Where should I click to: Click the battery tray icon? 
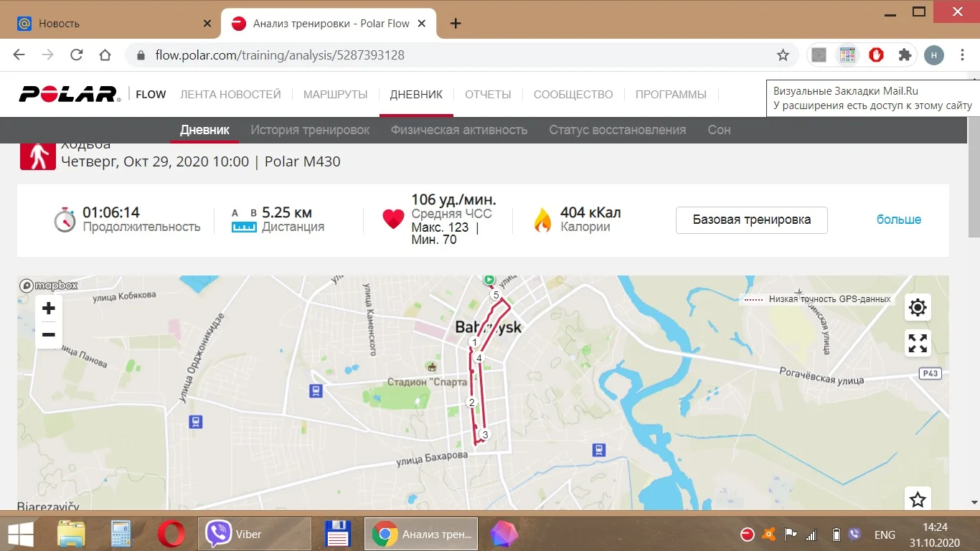pyautogui.click(x=836, y=534)
